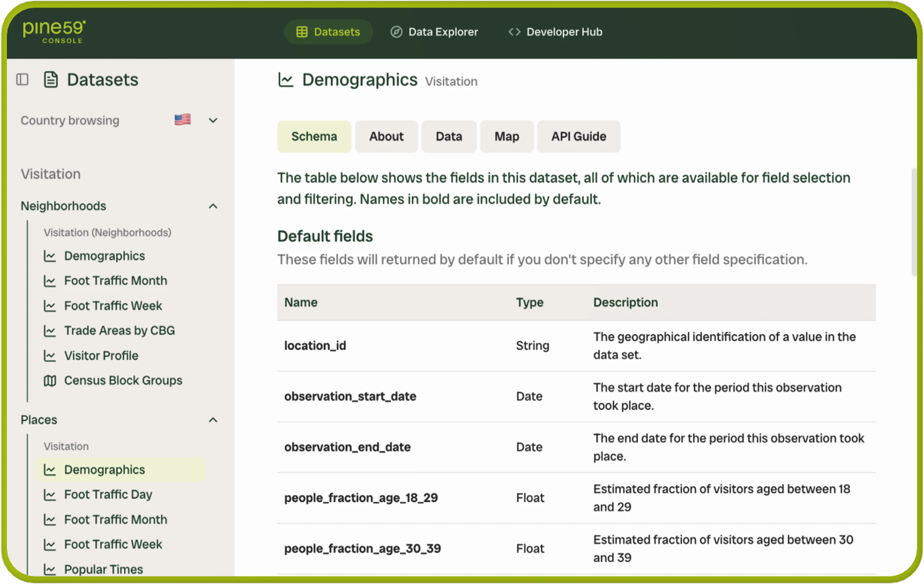Click the main content vertical scrollbar
924x584 pixels.
coord(914,222)
